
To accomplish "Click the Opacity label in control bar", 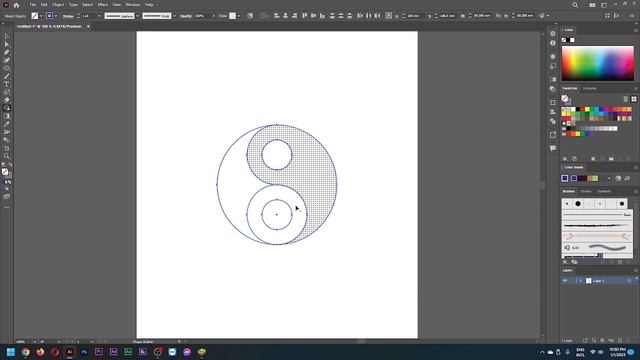I will (186, 16).
